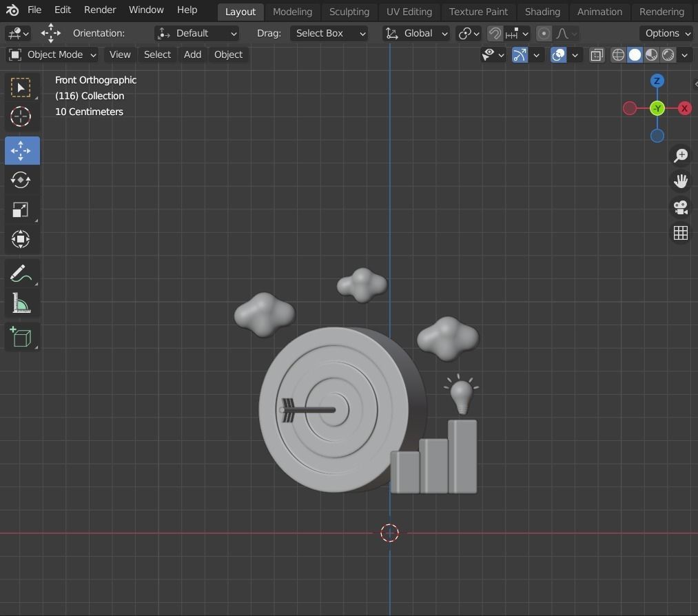Click the negative X axis gizmo circle
The image size is (698, 616).
click(630, 108)
